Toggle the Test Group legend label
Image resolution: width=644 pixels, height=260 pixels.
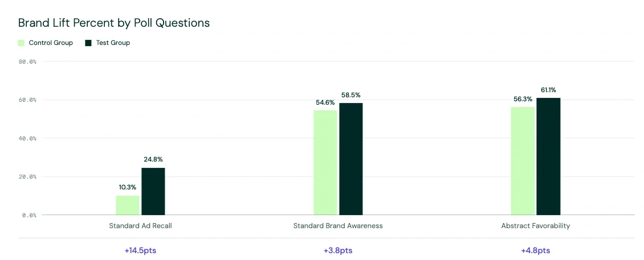pyautogui.click(x=113, y=43)
